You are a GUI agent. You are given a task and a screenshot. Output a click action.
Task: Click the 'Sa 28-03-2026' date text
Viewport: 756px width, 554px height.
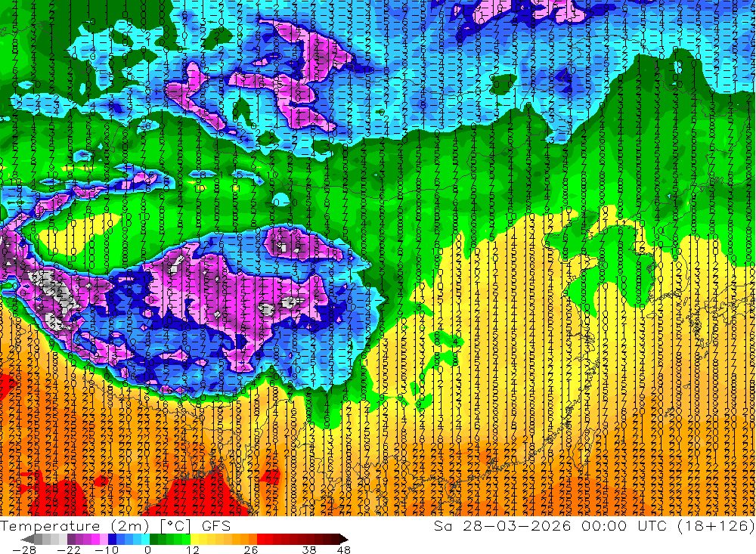(503, 526)
